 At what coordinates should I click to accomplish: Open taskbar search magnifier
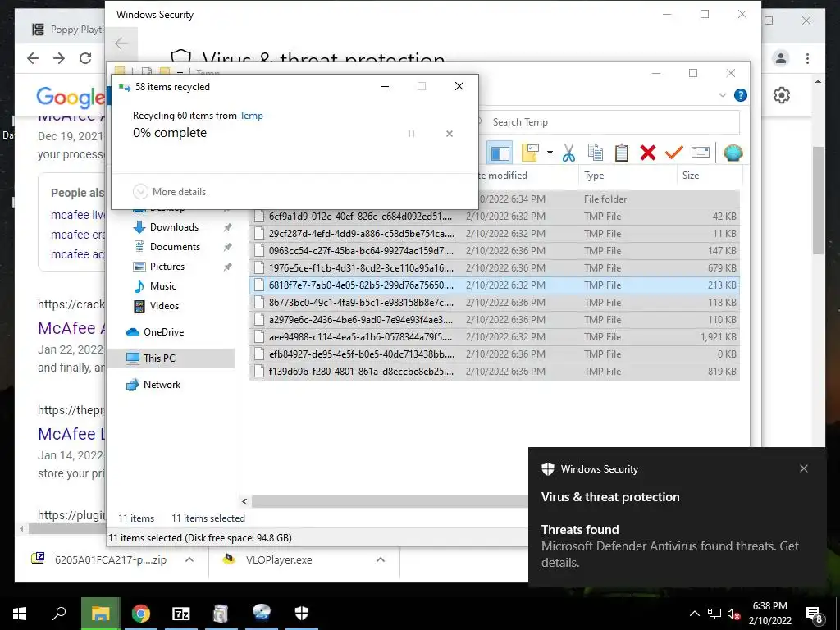coord(59,614)
